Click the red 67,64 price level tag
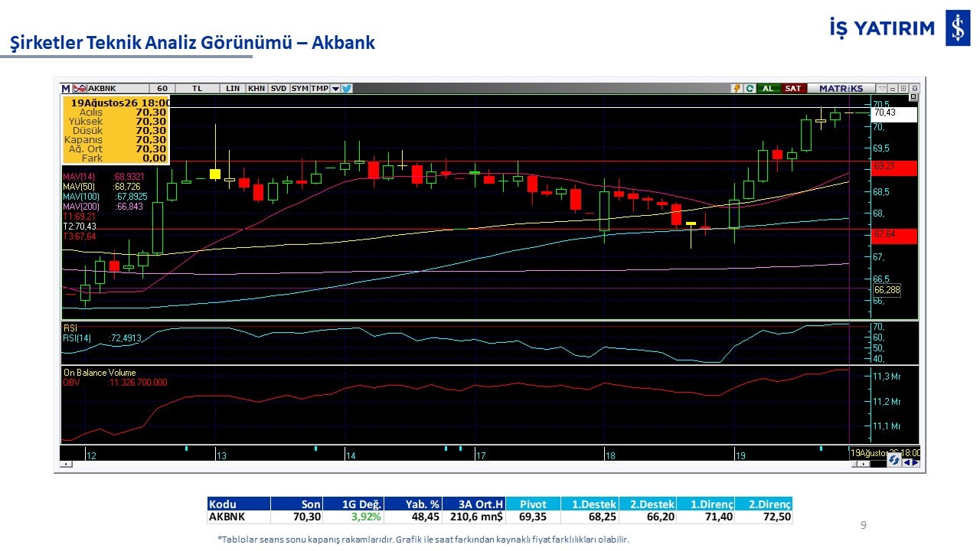 [894, 235]
